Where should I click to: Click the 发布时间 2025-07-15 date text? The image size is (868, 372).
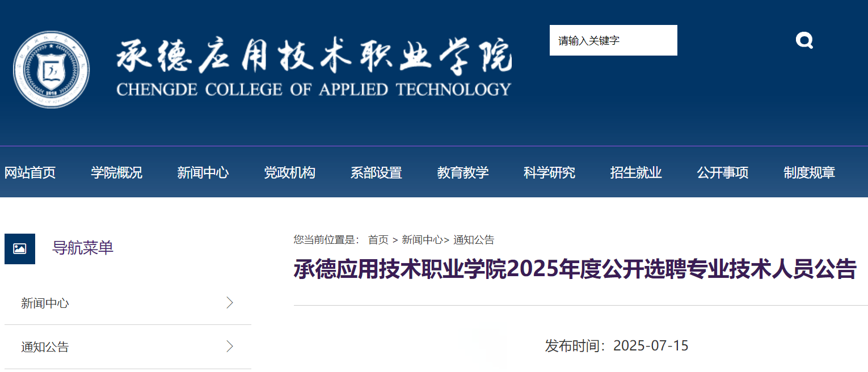(617, 345)
